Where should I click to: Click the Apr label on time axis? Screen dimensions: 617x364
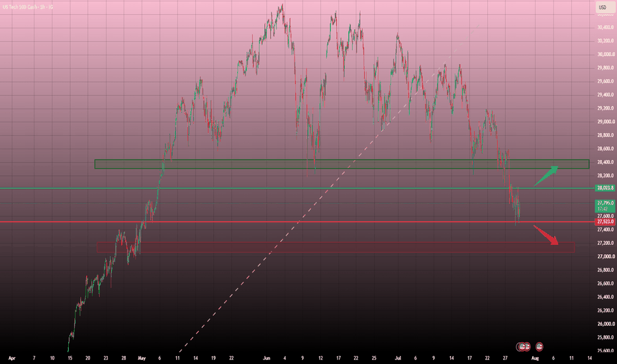click(x=12, y=358)
